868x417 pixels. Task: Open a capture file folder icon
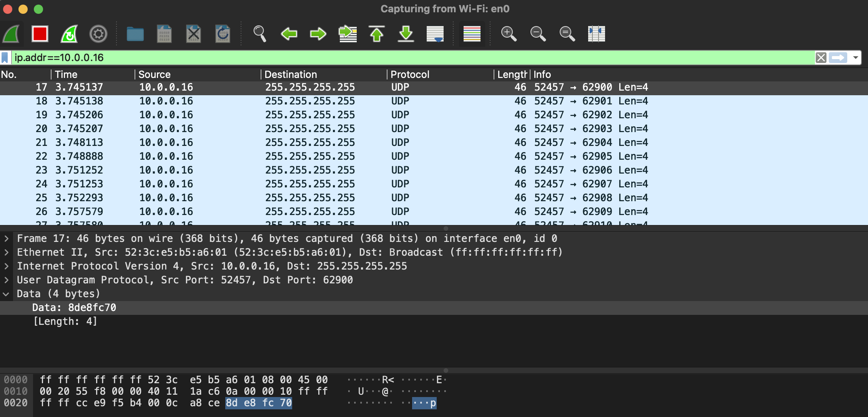135,34
